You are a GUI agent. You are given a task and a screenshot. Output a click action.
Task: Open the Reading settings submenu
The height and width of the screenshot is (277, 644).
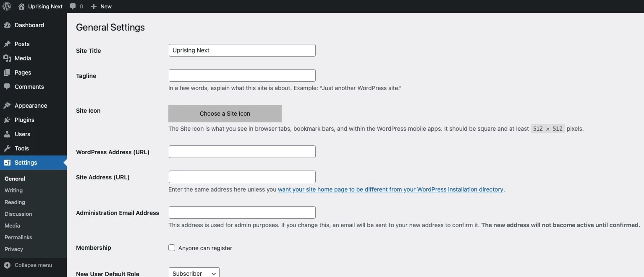[15, 202]
